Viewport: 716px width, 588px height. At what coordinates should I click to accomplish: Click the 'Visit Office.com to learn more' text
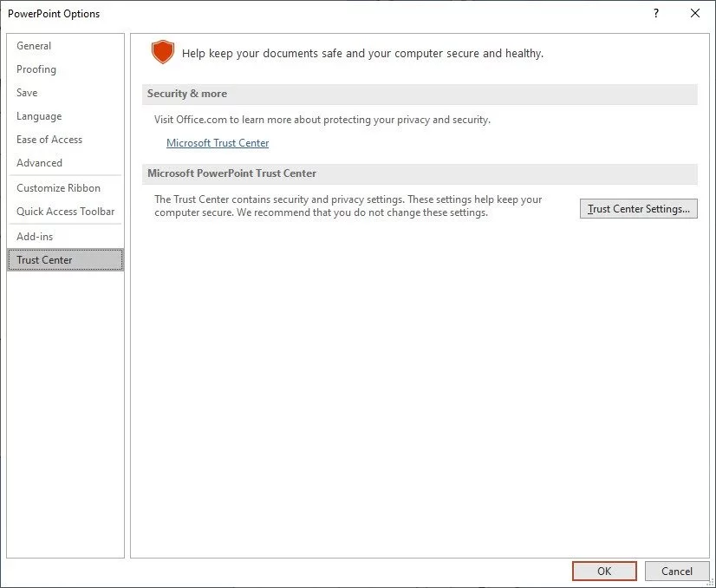(x=322, y=120)
